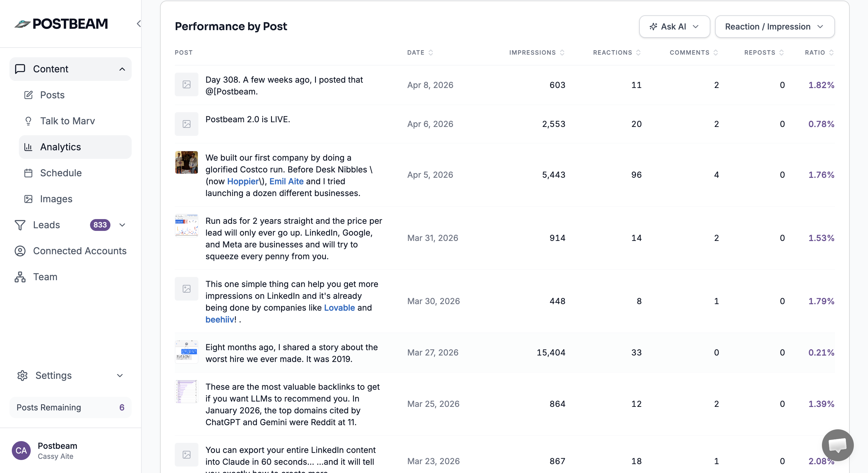Image resolution: width=868 pixels, height=473 pixels.
Task: Click the Team hierarchy icon
Action: pyautogui.click(x=20, y=277)
